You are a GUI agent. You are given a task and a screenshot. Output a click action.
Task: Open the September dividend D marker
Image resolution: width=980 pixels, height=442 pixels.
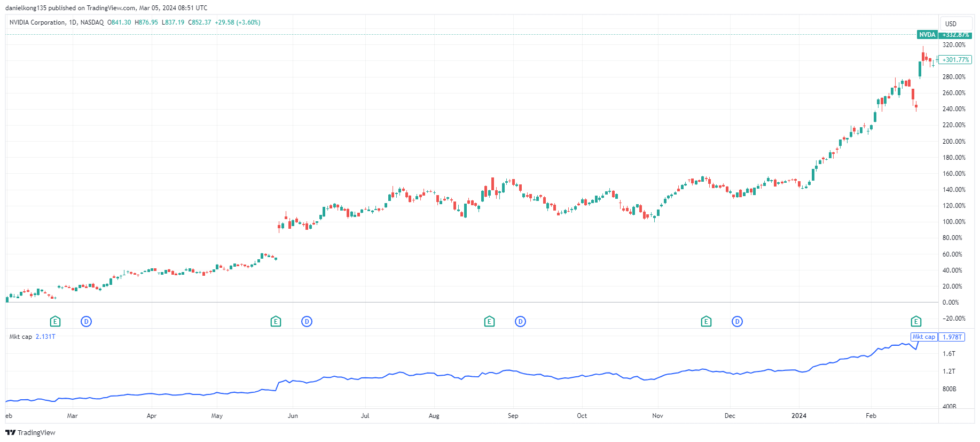coord(520,321)
